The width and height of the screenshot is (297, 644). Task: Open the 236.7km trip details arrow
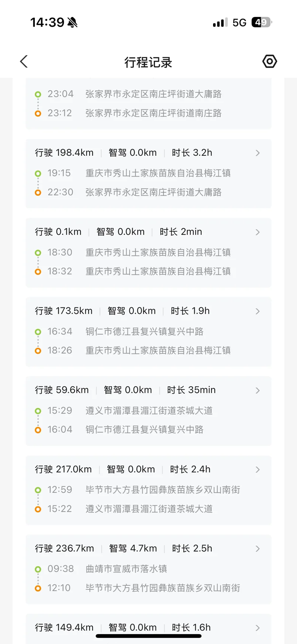(258, 549)
